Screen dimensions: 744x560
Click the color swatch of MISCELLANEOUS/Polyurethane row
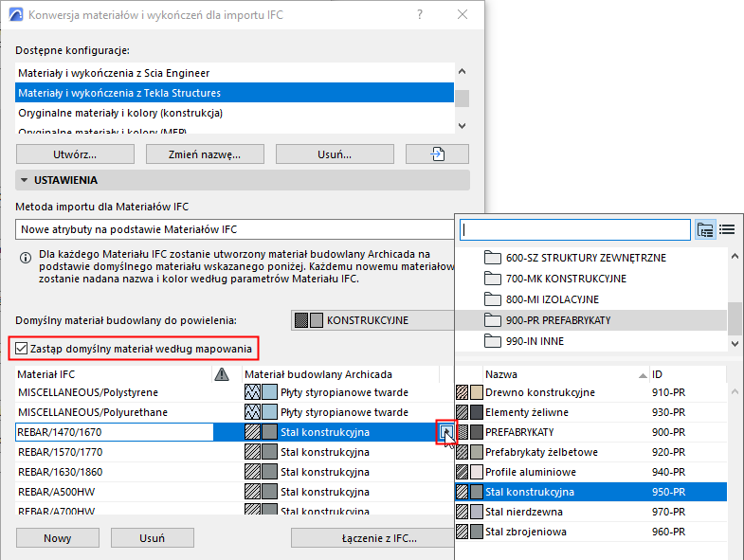[269, 412]
